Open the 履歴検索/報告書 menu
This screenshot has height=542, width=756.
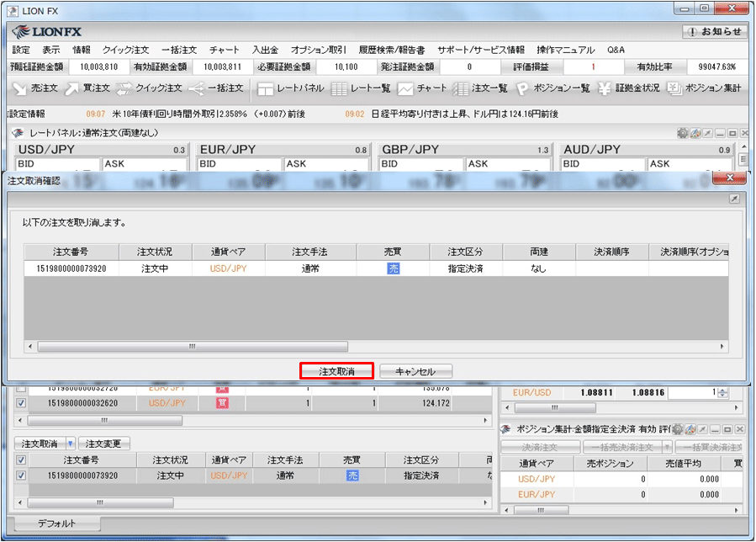click(392, 50)
